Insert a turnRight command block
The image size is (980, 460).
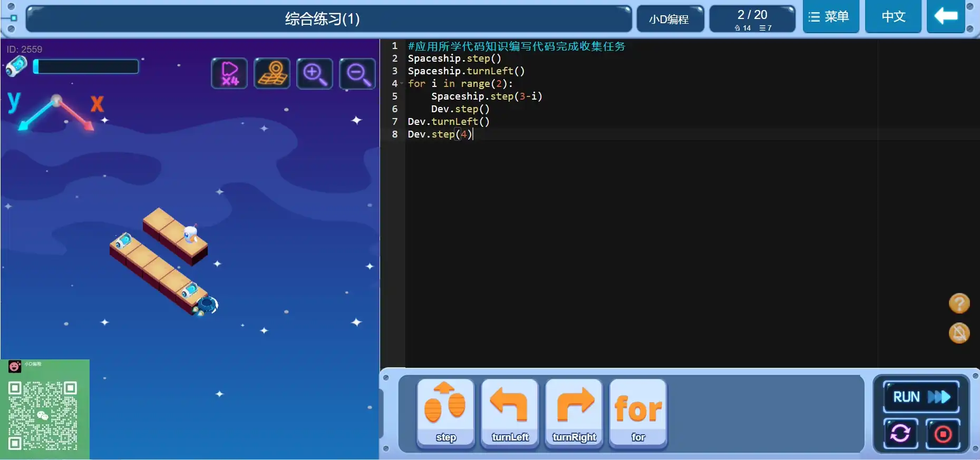[x=574, y=414]
